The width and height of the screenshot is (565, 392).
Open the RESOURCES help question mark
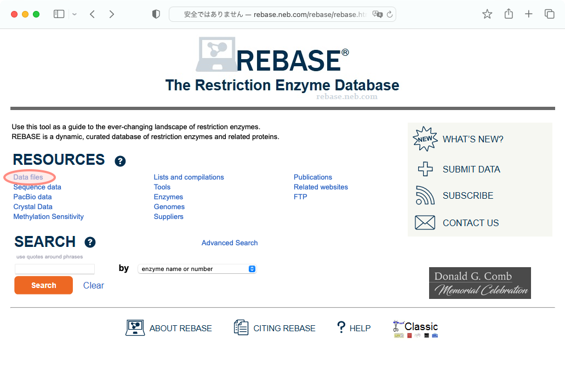(x=120, y=161)
